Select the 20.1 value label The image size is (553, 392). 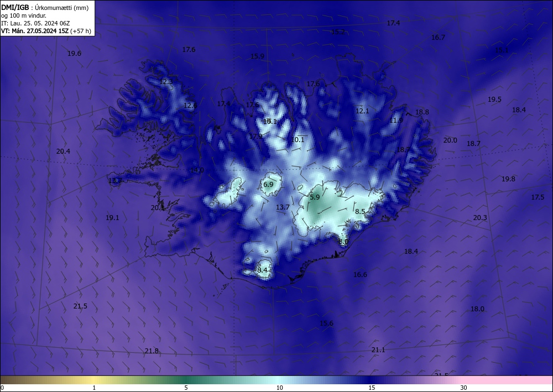pyautogui.click(x=158, y=208)
